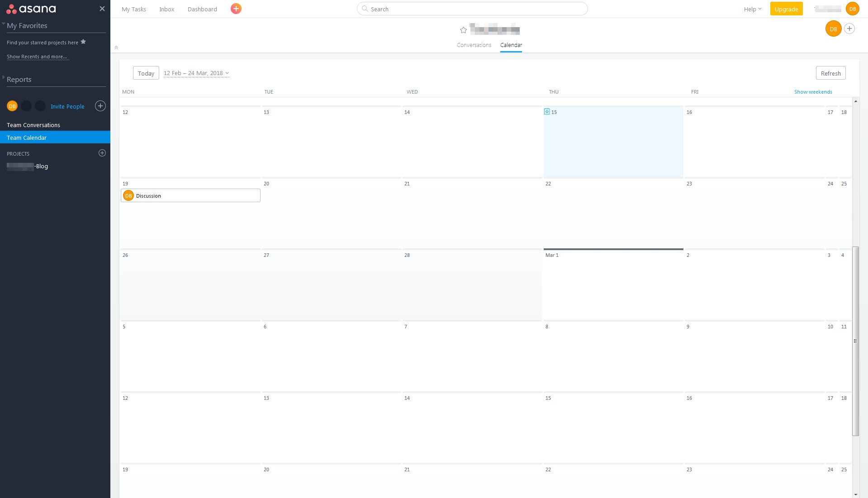This screenshot has height=498, width=868.
Task: Click the blurred team name title
Action: click(x=494, y=29)
